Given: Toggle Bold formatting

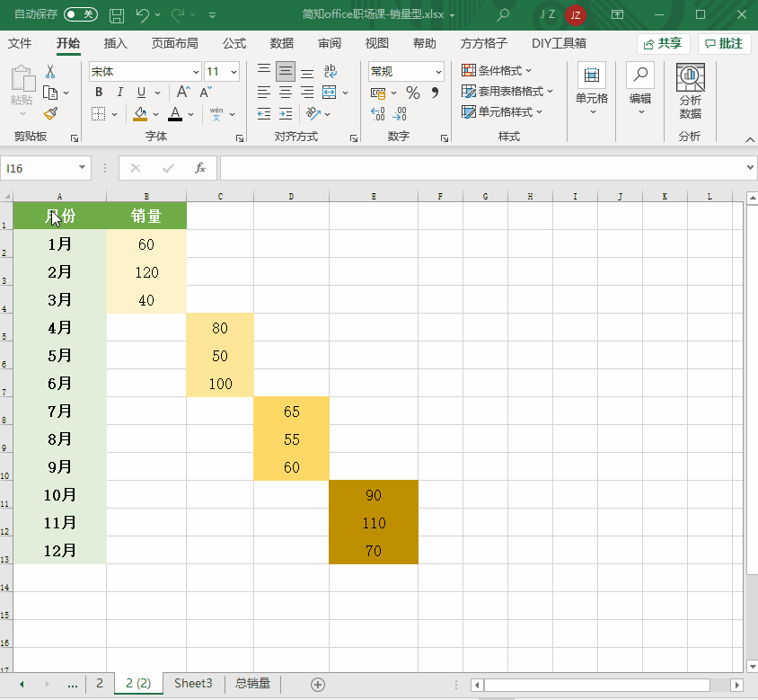Looking at the screenshot, I should [99, 92].
